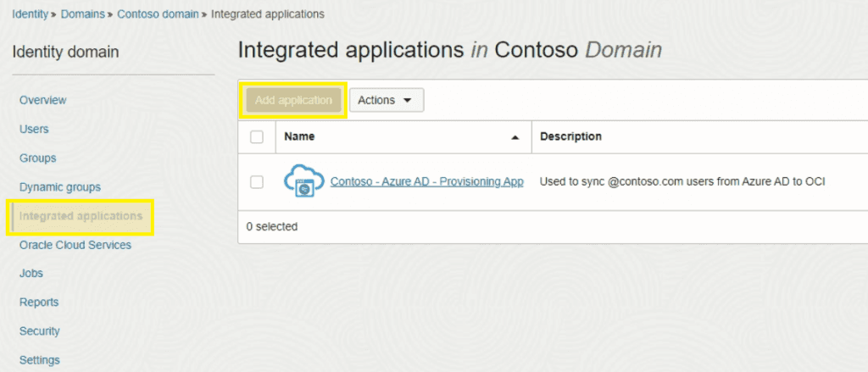The width and height of the screenshot is (868, 372).
Task: Click the '0 selected' status text
Action: pos(272,226)
